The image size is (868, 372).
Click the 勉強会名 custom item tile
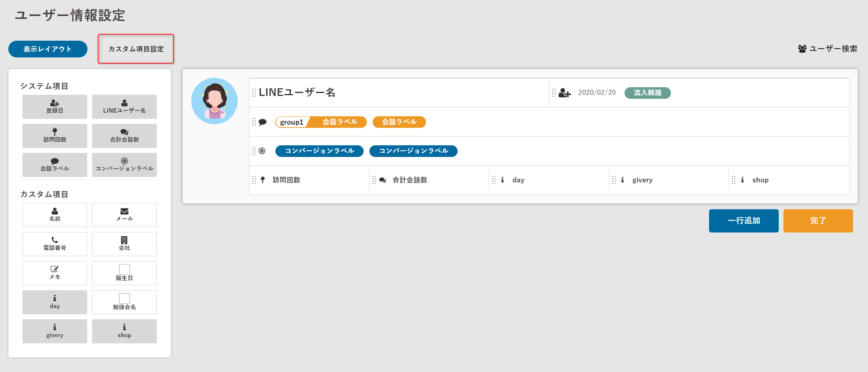[x=124, y=302]
